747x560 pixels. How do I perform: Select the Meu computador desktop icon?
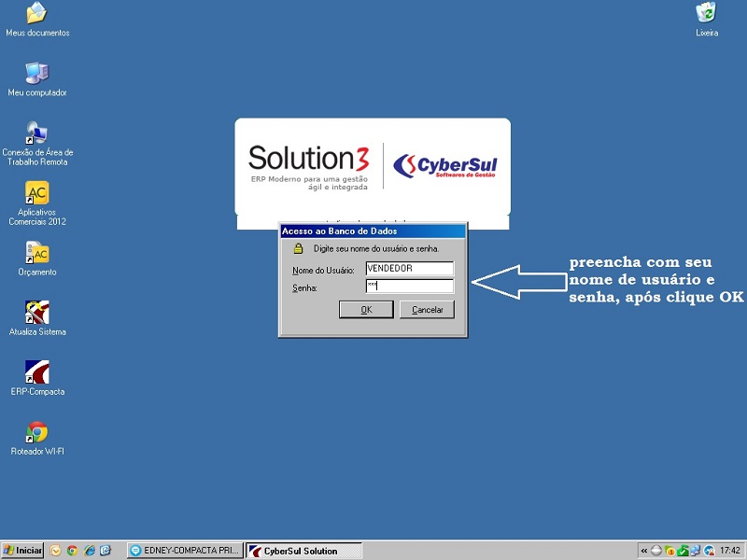click(x=37, y=79)
